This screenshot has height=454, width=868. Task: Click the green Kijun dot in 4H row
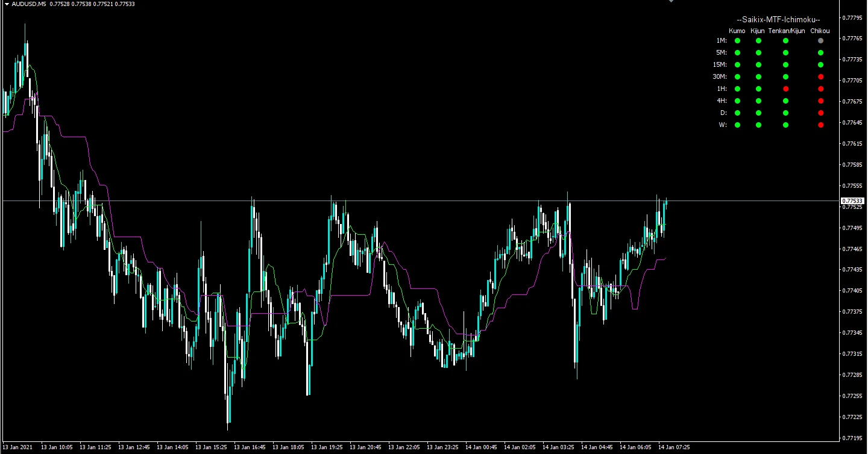(x=759, y=101)
